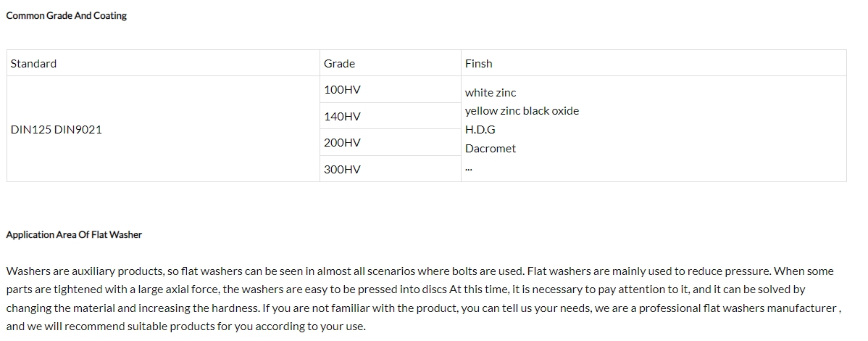This screenshot has height=341, width=868.
Task: Select the Grade column header cell
Action: pos(391,63)
